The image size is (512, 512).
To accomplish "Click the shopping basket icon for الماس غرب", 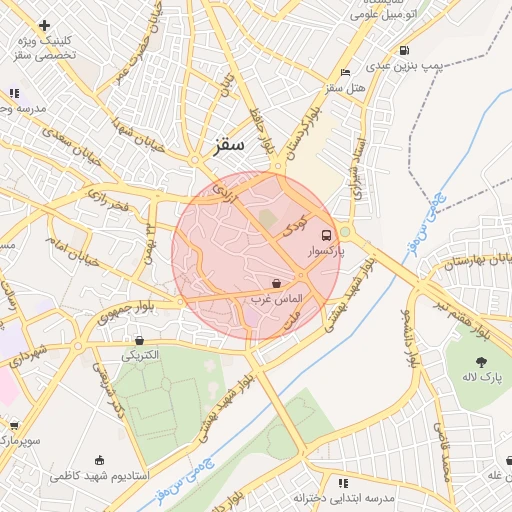I will (x=276, y=284).
